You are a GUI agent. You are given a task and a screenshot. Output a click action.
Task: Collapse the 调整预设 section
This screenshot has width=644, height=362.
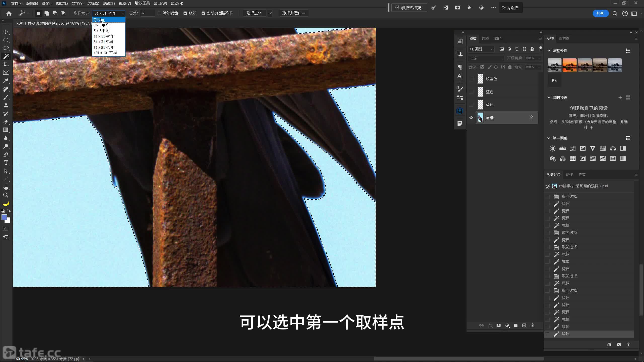549,51
